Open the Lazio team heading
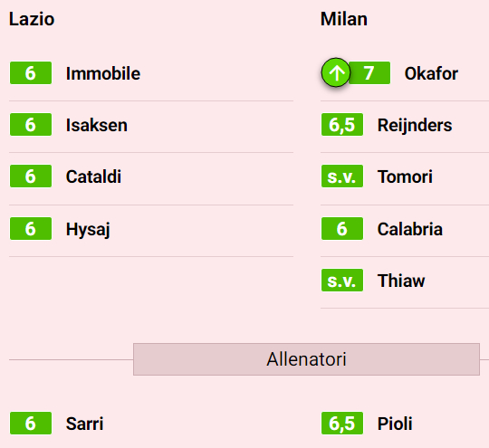This screenshot has height=448, width=489. pyautogui.click(x=32, y=19)
